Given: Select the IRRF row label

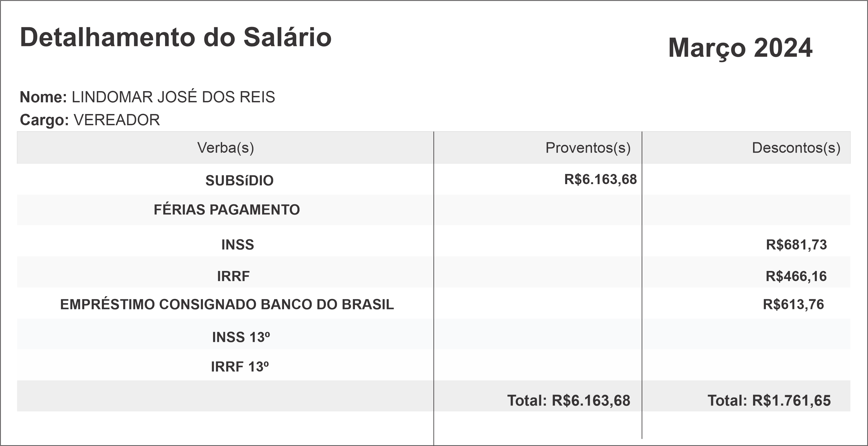Looking at the screenshot, I should [x=233, y=276].
